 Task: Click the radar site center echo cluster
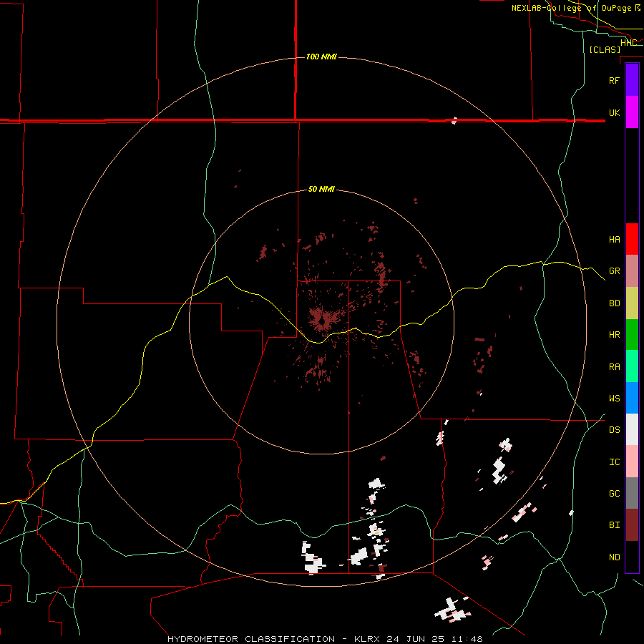tap(323, 320)
